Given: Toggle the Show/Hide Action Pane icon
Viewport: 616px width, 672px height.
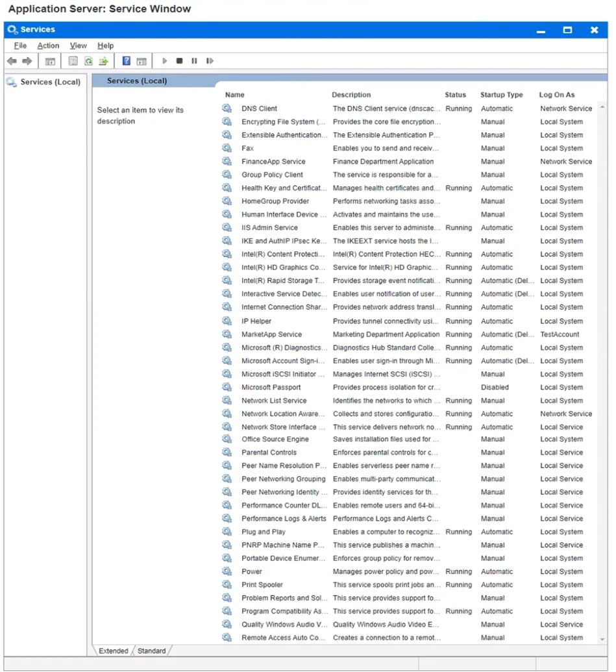Looking at the screenshot, I should coord(142,61).
